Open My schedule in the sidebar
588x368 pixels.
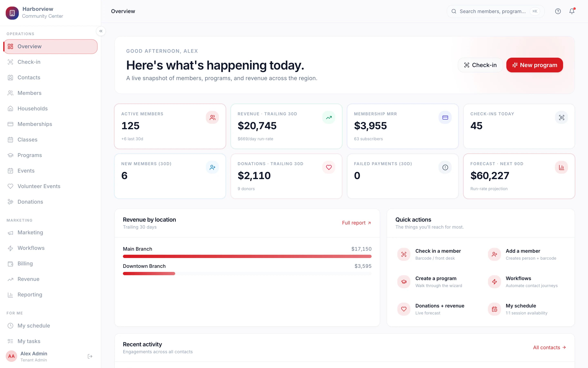(51, 326)
